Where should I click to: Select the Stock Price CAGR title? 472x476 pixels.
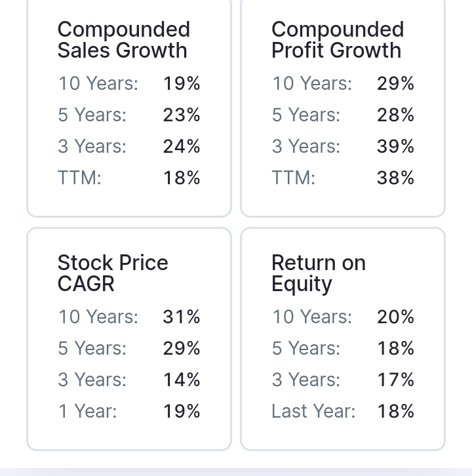[x=113, y=273]
